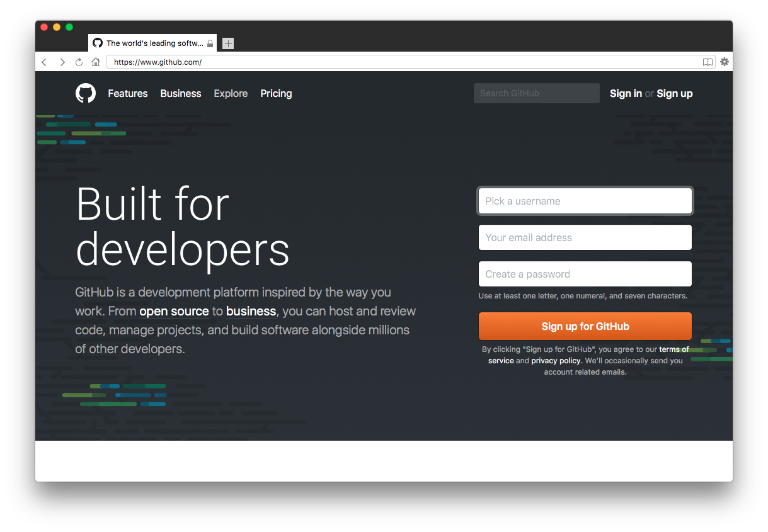Click the green maximize window button

pyautogui.click(x=69, y=27)
